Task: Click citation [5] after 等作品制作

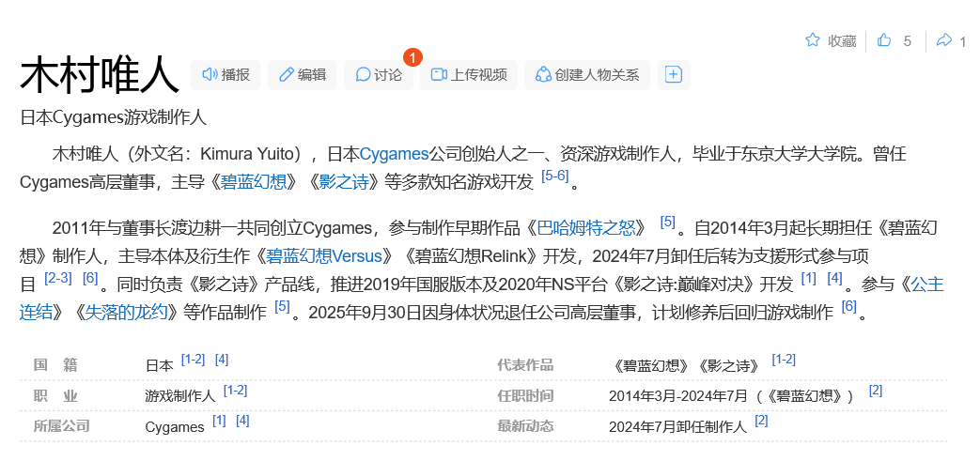Action: pyautogui.click(x=283, y=306)
